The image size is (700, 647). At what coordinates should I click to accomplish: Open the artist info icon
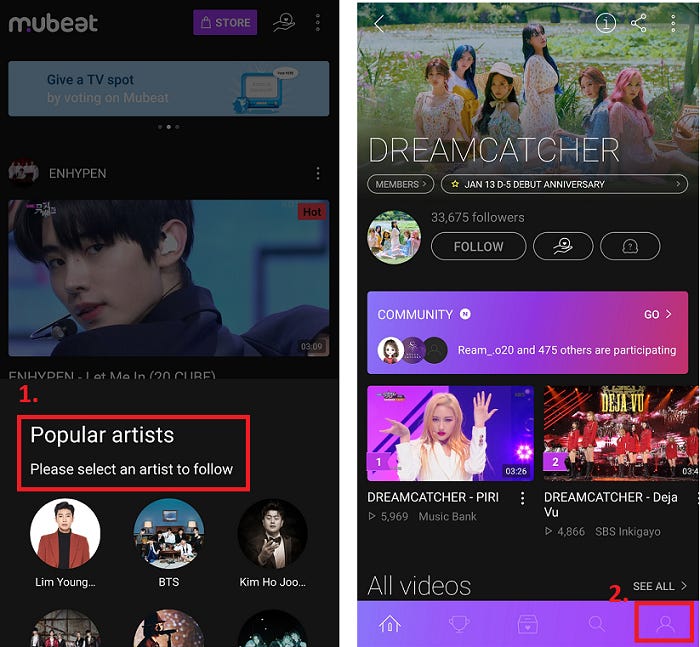(x=606, y=23)
